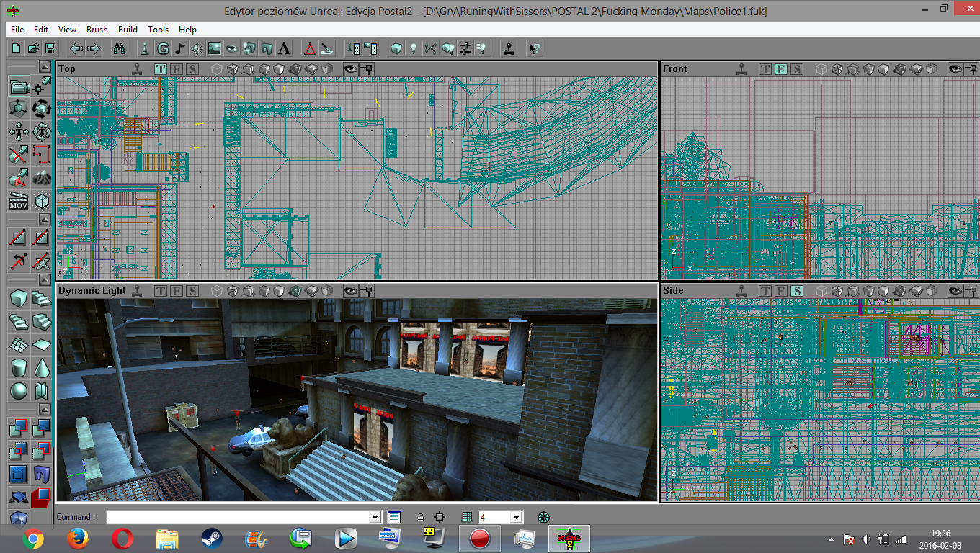
Task: Open Build Options sliders icon
Action: (465, 48)
